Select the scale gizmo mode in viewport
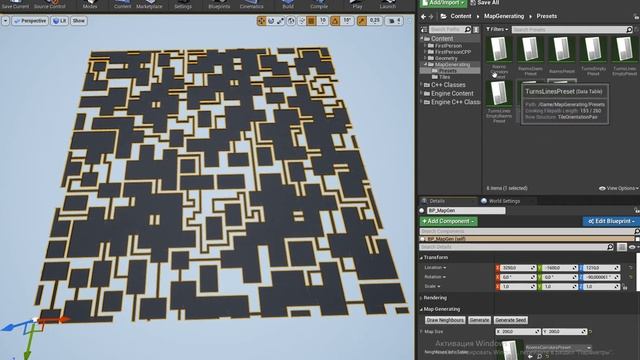 (281, 21)
